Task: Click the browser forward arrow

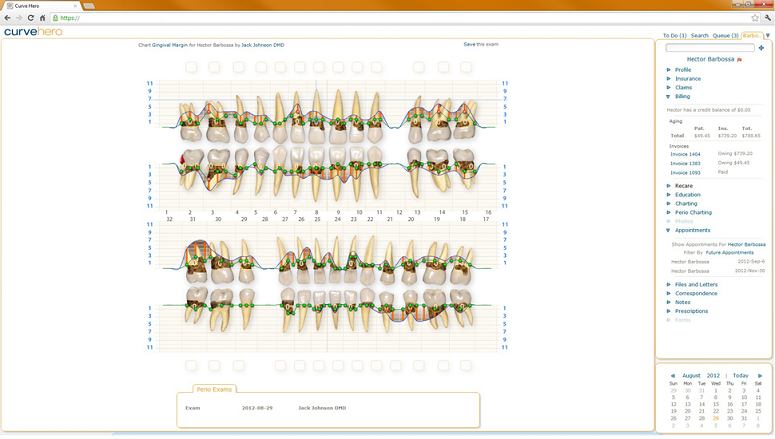Action: coord(19,18)
